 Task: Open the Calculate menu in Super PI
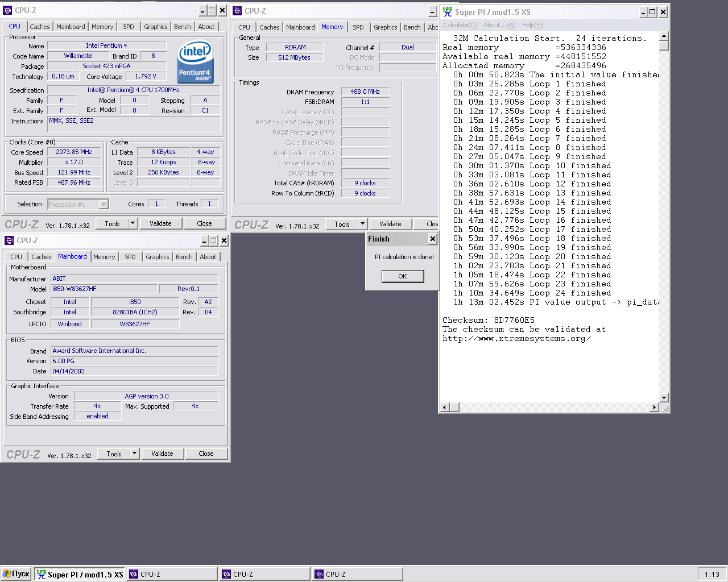460,25
